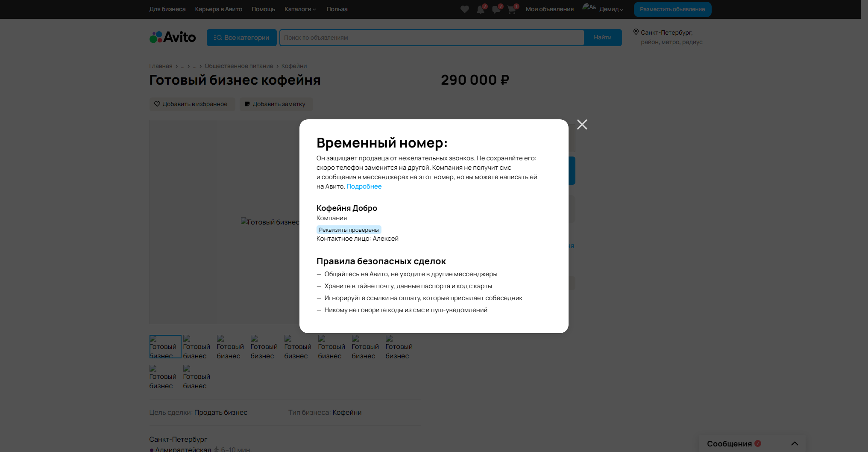Open Кофейни breadcrumb link
The height and width of the screenshot is (452, 868).
(294, 66)
